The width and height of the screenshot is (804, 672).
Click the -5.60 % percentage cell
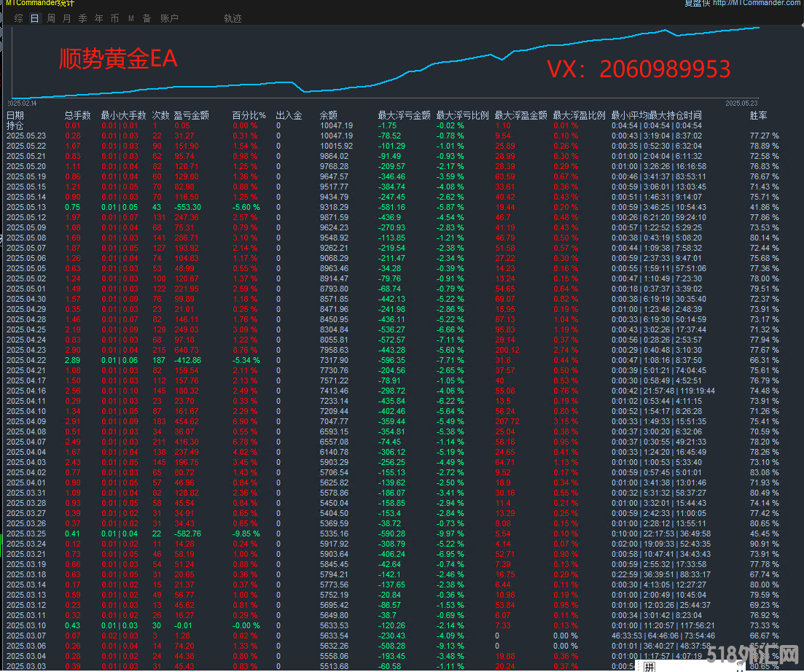246,207
